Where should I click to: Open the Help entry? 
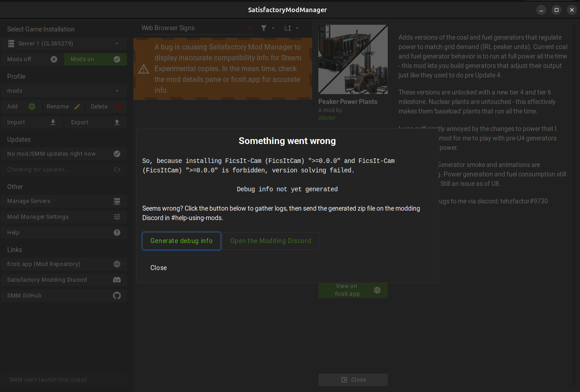tap(64, 233)
